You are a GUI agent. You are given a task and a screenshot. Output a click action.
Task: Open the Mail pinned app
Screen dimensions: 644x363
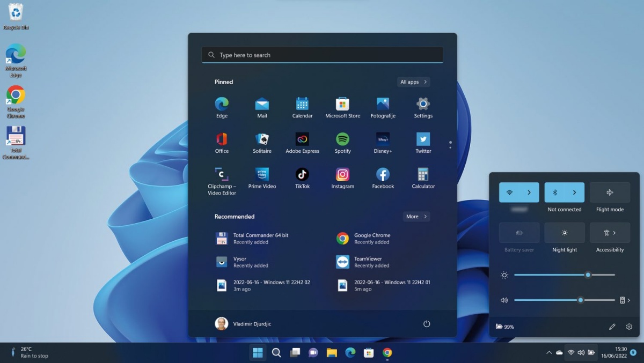[262, 108]
